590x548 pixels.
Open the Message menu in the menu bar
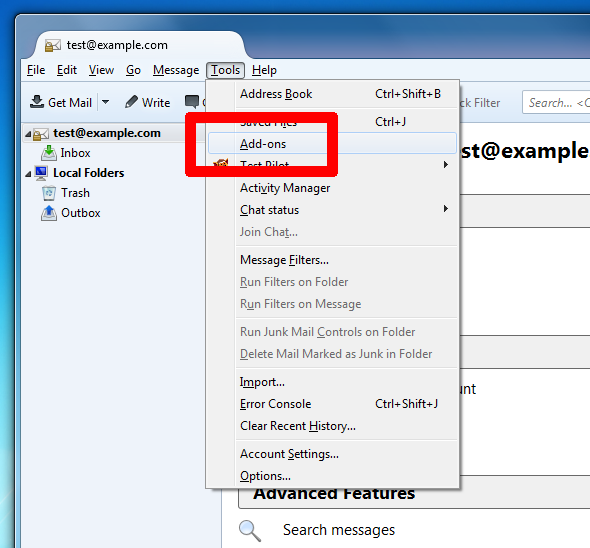176,70
